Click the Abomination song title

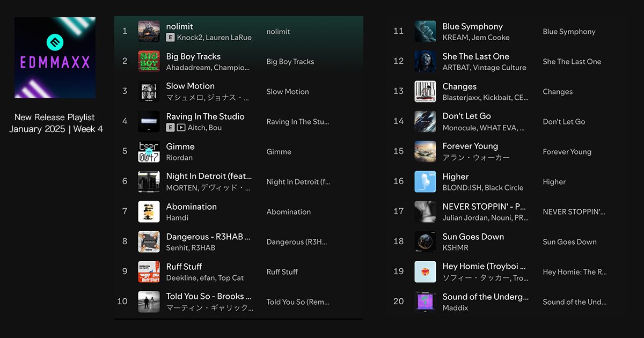(192, 207)
